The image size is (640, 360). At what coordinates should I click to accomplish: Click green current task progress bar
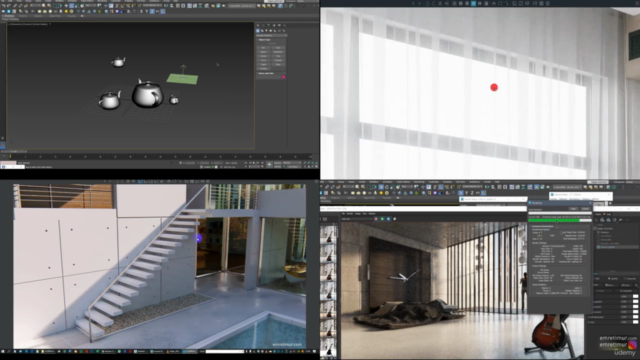(x=560, y=220)
